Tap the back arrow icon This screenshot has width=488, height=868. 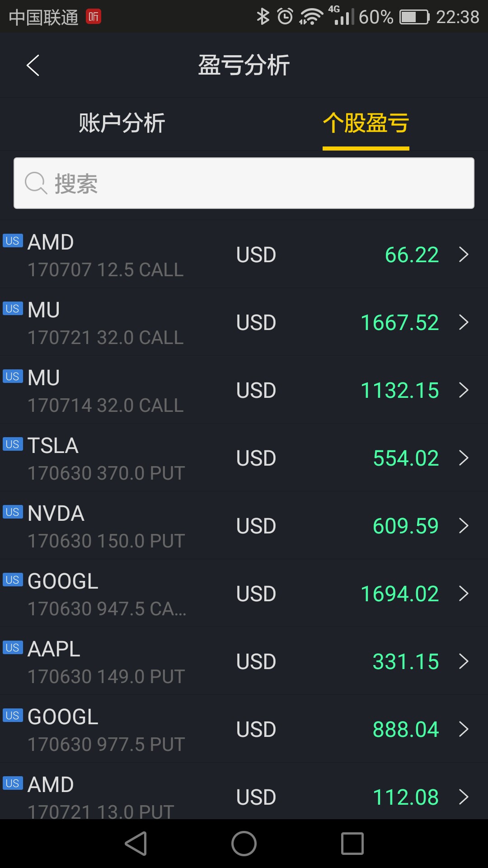pos(33,66)
